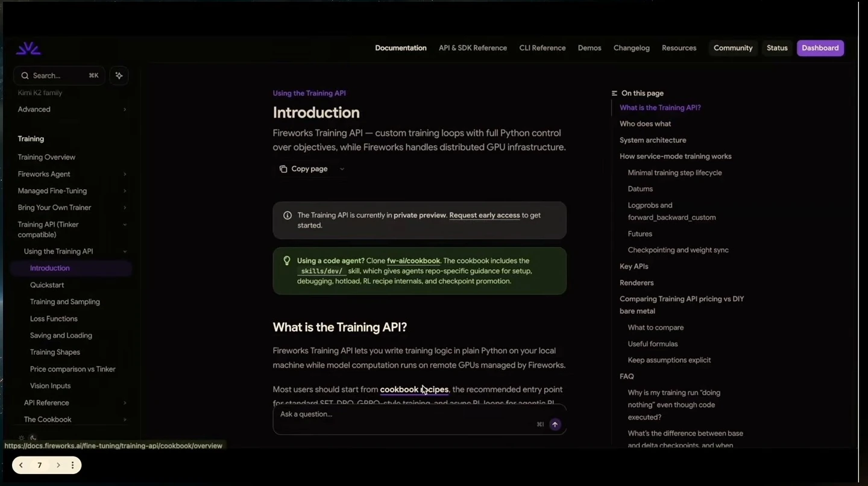This screenshot has width=868, height=486.
Task: Collapse Using the Training API group
Action: point(125,252)
